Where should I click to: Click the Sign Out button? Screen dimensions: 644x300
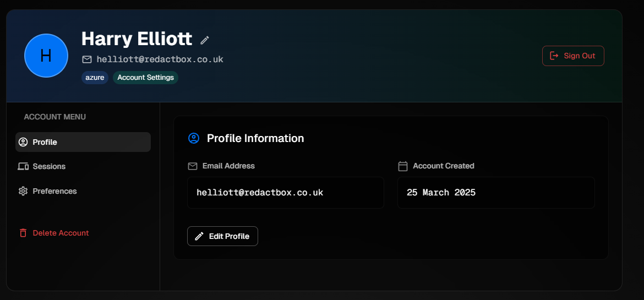tap(573, 56)
